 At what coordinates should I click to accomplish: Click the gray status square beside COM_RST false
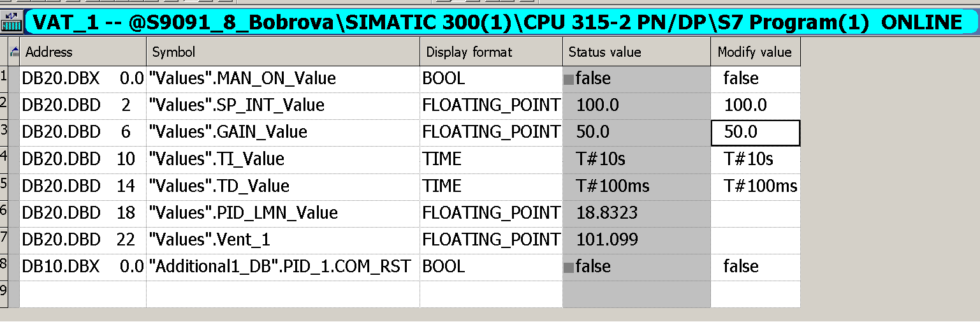pyautogui.click(x=568, y=267)
